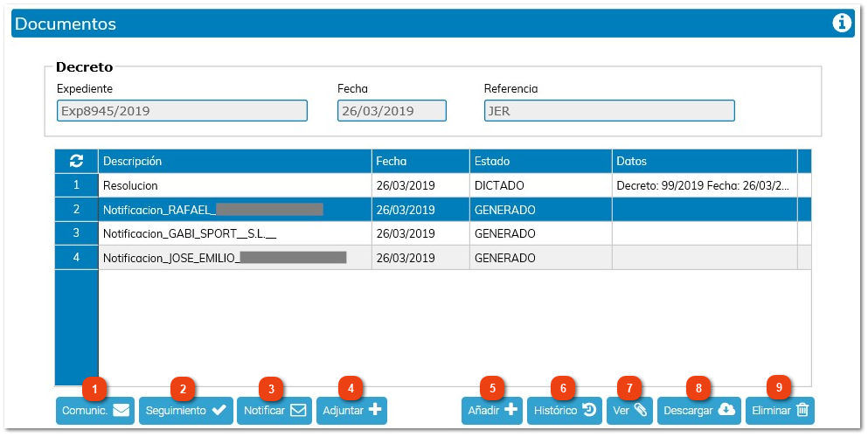
Task: Click the Fecha field 26/03/2019
Action: 392,111
